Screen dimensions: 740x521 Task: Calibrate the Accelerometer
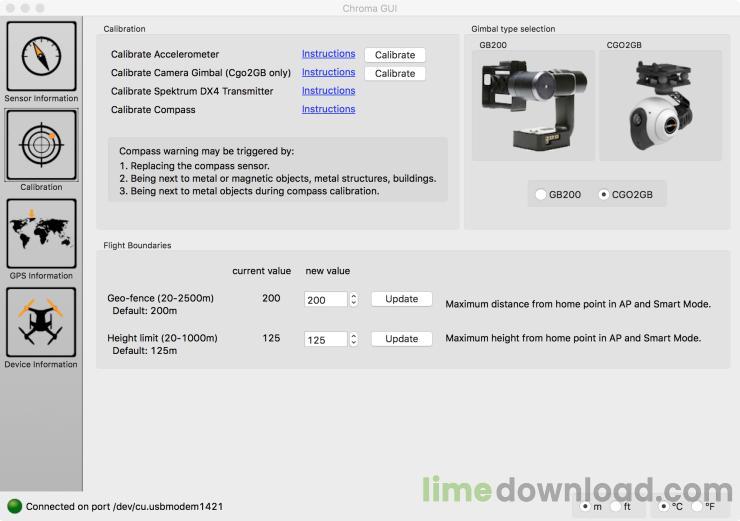coord(395,55)
